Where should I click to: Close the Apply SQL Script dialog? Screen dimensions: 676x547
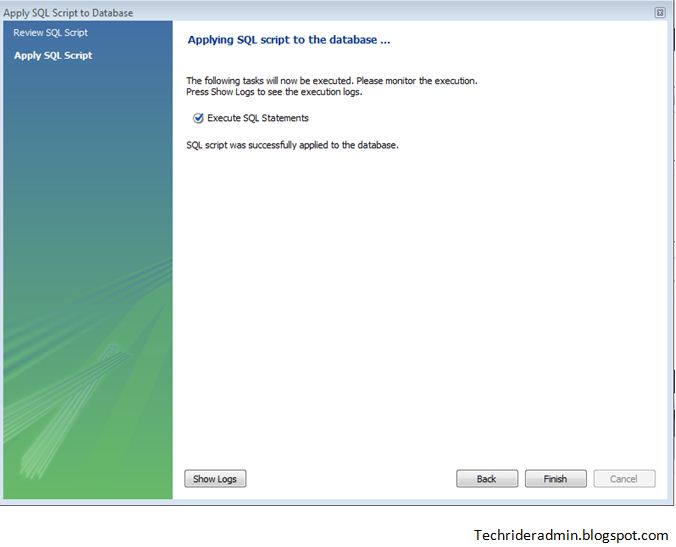(660, 13)
